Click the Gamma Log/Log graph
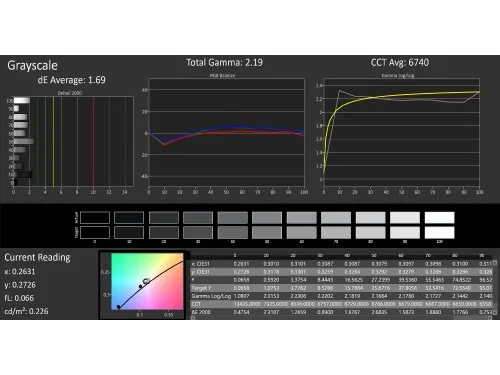This screenshot has width=500, height=375. (x=402, y=132)
